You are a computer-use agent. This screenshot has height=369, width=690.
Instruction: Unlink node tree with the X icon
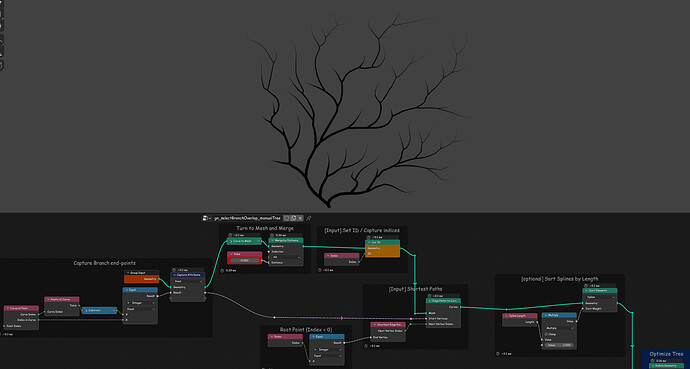pyautogui.click(x=300, y=218)
